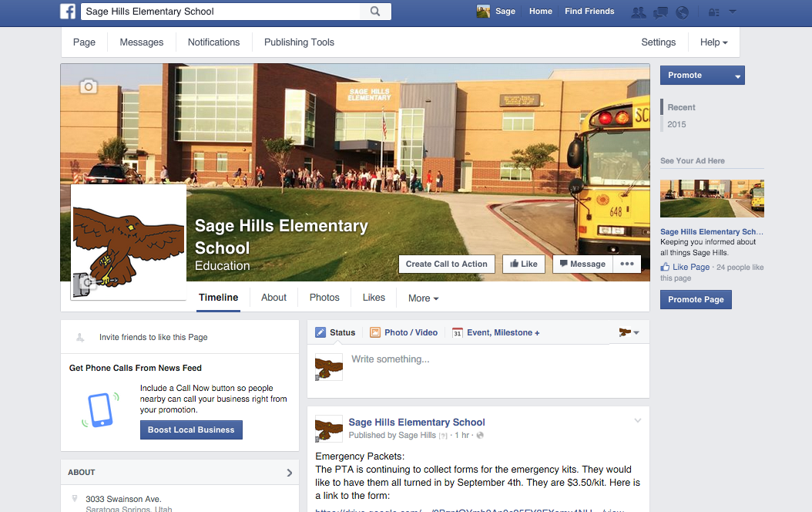Click camera icon on profile picture
The image size is (812, 512).
pyautogui.click(x=86, y=284)
